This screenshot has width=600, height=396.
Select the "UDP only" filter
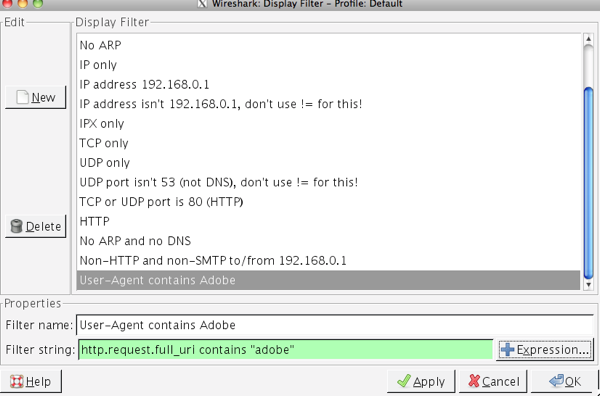click(328, 163)
